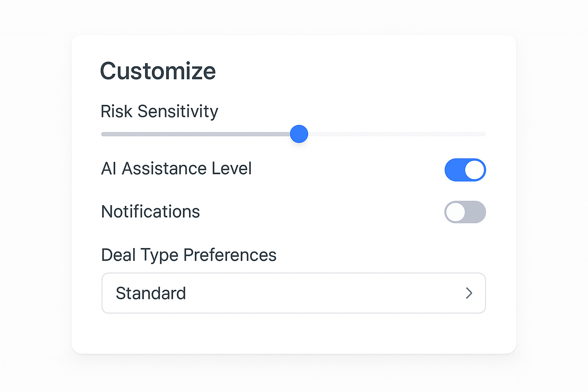The image size is (588, 392).
Task: Click the chevron arrow in the Standard field
Action: [469, 293]
